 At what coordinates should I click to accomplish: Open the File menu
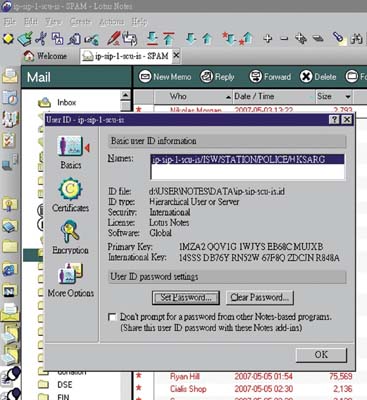[9, 22]
